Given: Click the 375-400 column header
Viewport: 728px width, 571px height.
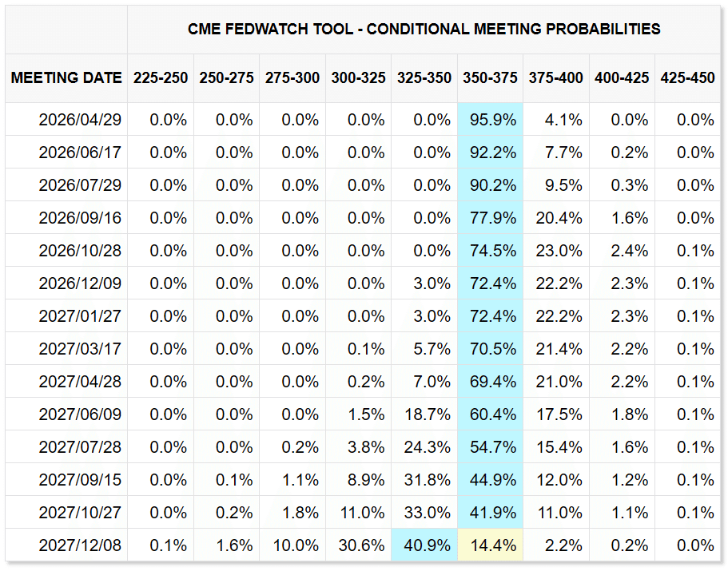Looking at the screenshot, I should [x=556, y=78].
